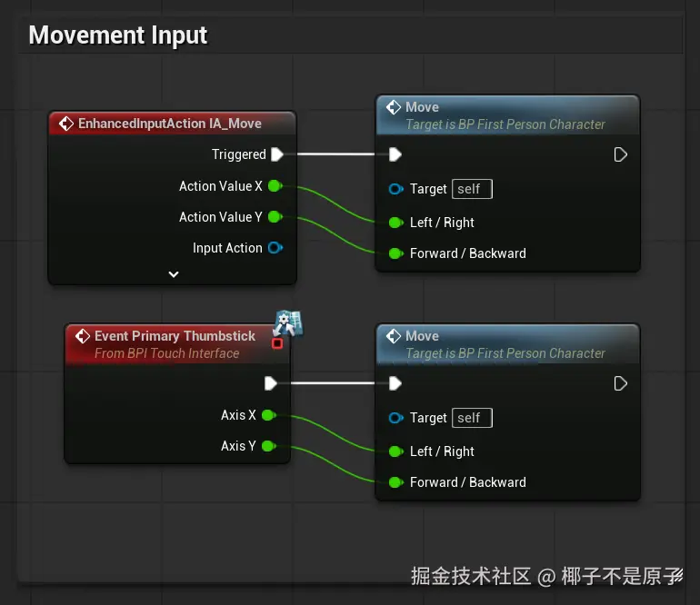Click the upper Move node exec output pin
Image resolution: width=700 pixels, height=605 pixels.
621,154
